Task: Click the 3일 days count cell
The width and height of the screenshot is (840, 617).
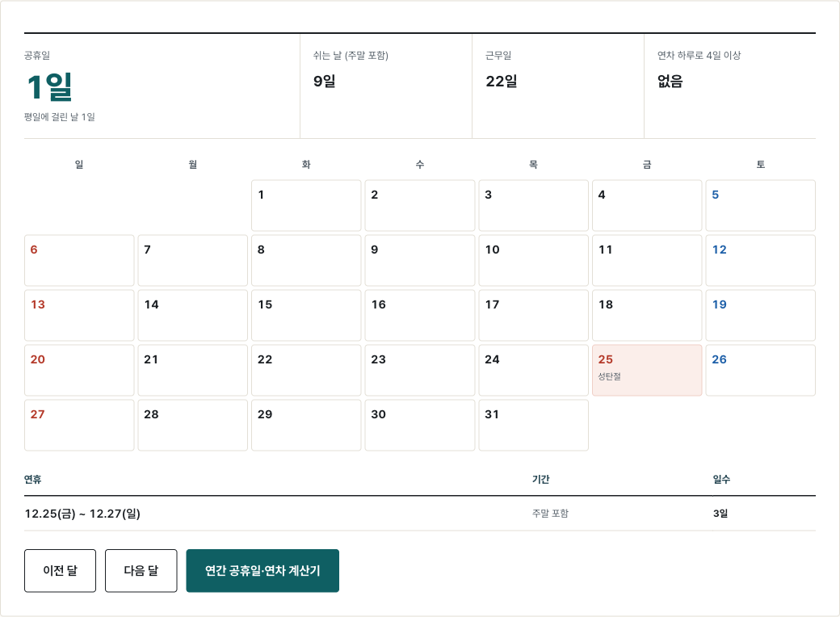Action: (720, 514)
